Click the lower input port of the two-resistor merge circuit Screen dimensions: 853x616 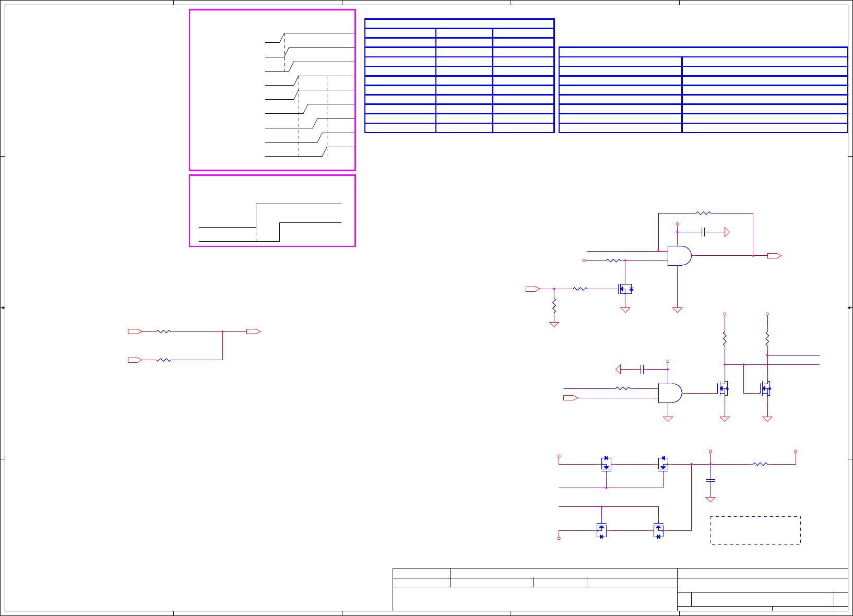click(135, 360)
